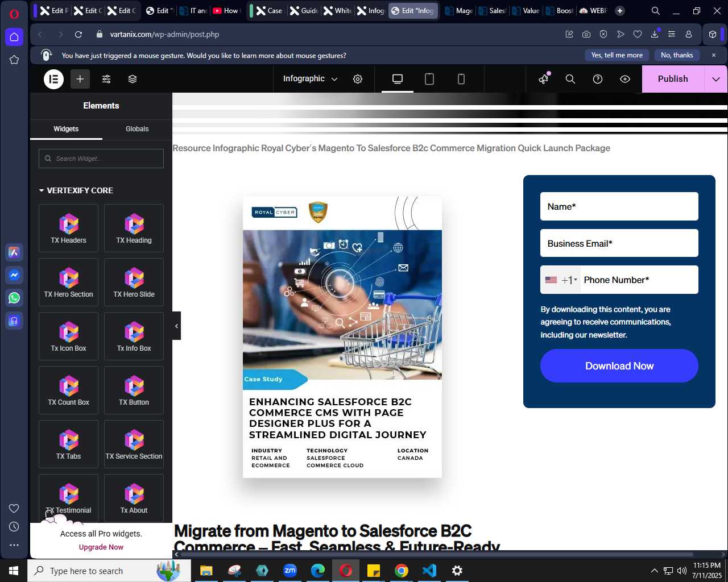Click the Name form field
The height and width of the screenshot is (582, 728).
pos(619,206)
